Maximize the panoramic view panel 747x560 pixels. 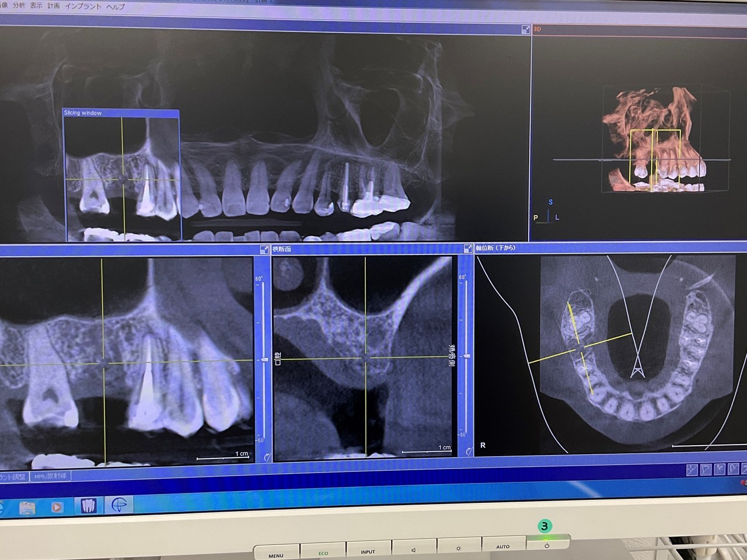pyautogui.click(x=525, y=29)
